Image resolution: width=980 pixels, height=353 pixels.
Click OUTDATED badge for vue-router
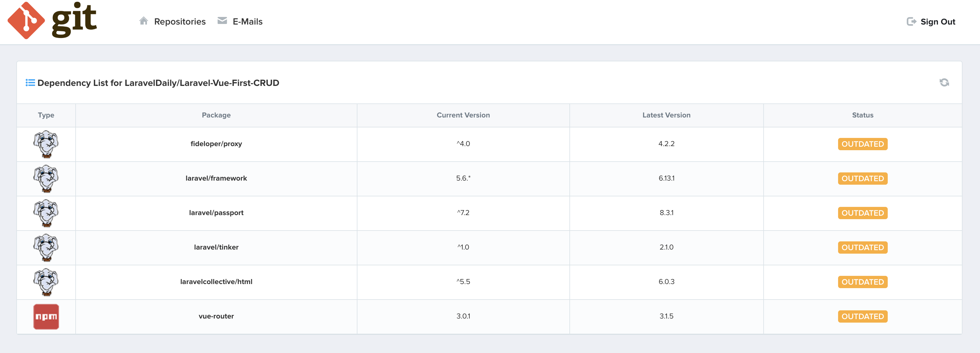tap(862, 316)
